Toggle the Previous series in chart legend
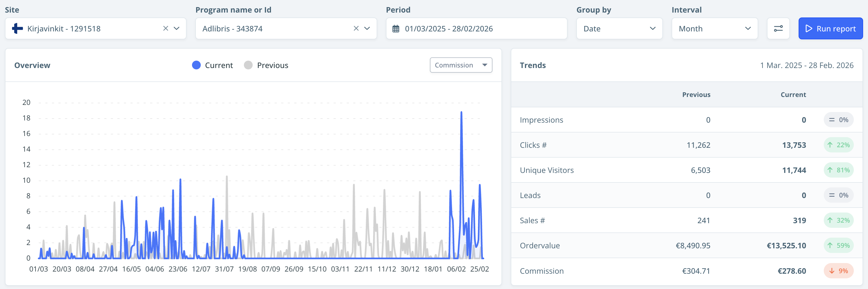868x289 pixels. tap(266, 65)
